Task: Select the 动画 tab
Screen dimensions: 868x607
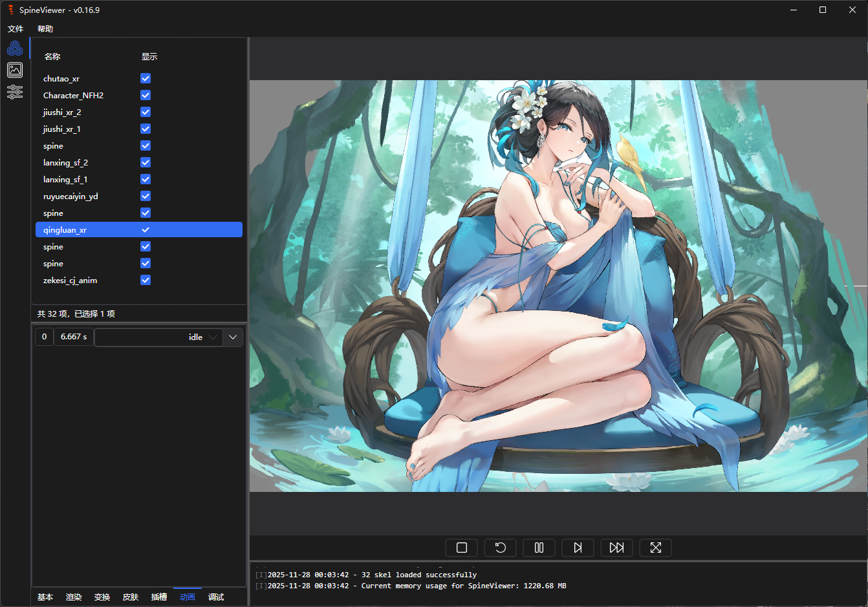Action: pos(188,597)
